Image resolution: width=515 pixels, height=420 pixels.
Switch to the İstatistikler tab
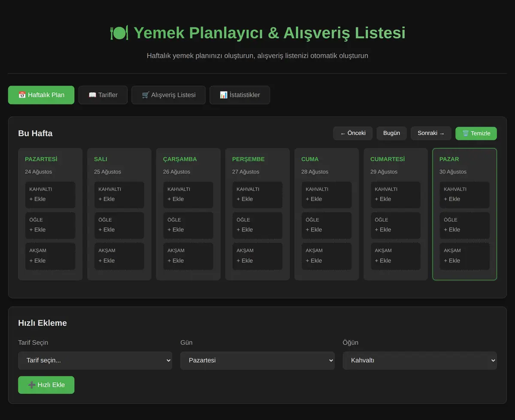(x=240, y=95)
